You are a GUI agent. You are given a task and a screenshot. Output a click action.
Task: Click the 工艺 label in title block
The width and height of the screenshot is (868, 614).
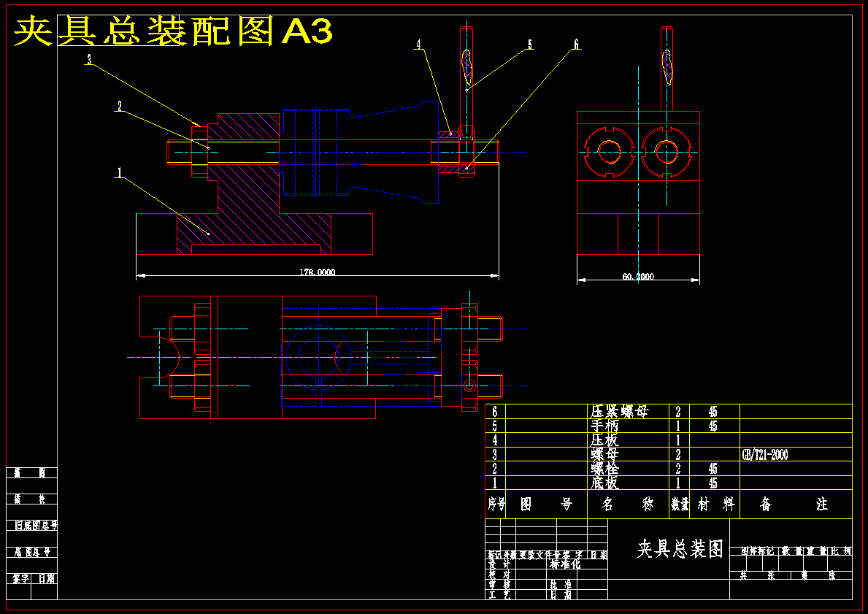click(x=499, y=594)
